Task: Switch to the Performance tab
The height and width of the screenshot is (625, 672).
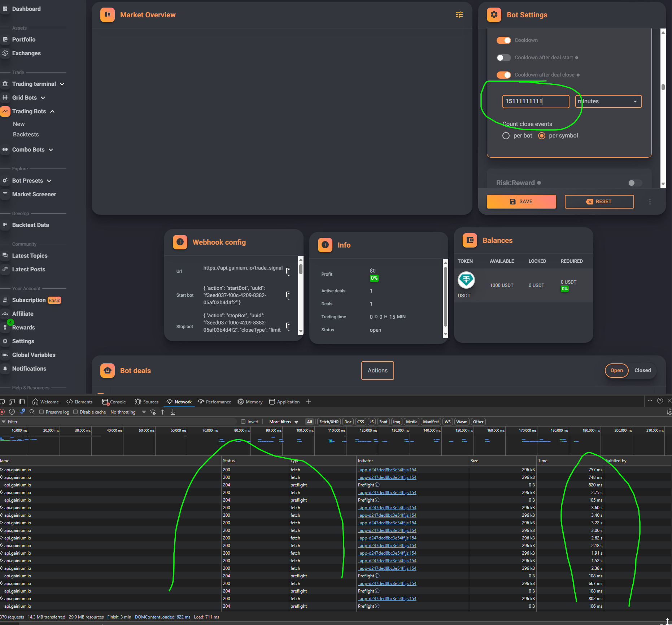Action: point(214,402)
